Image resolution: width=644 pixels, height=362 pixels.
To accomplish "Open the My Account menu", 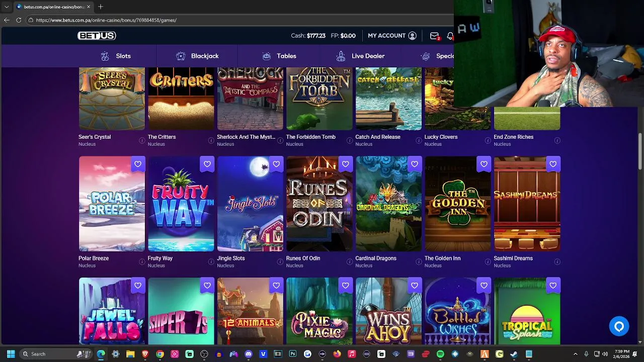I will pos(392,36).
